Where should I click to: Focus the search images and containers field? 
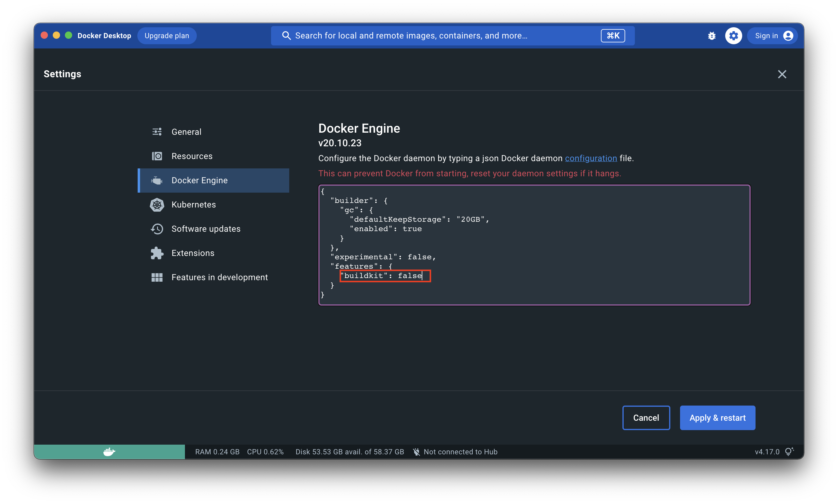[x=442, y=36]
